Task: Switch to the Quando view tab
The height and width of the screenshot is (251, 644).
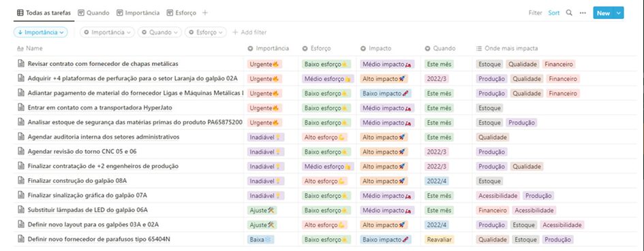Action: point(93,13)
